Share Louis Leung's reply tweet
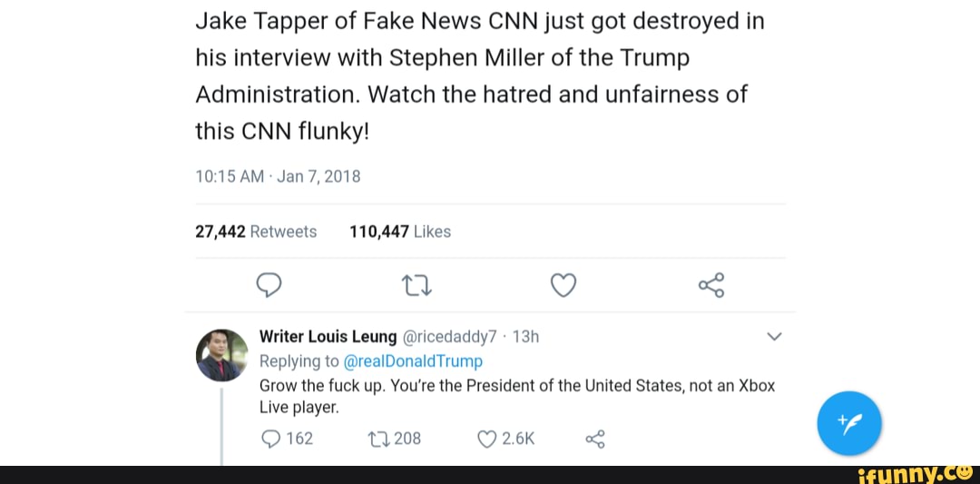The image size is (980, 484). [595, 440]
